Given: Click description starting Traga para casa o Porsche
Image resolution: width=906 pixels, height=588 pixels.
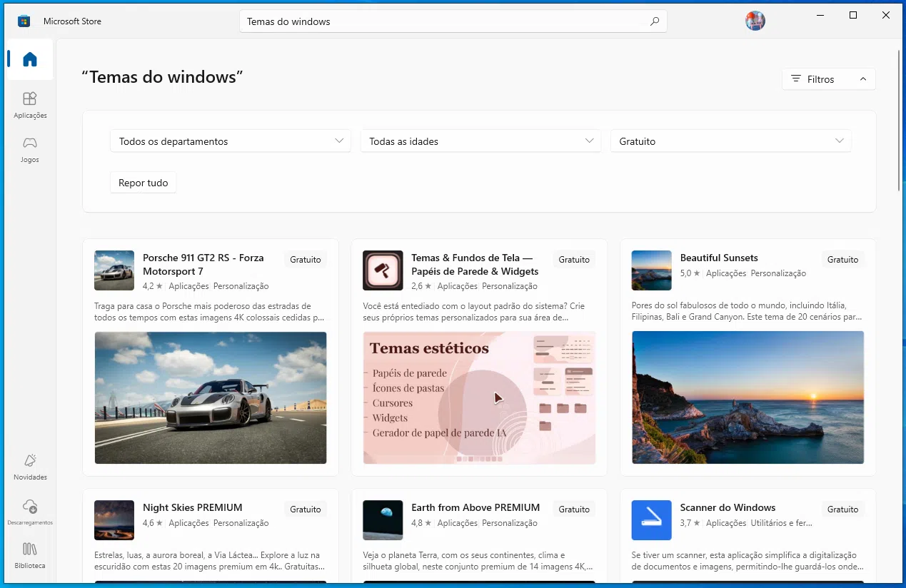Looking at the screenshot, I should (210, 312).
